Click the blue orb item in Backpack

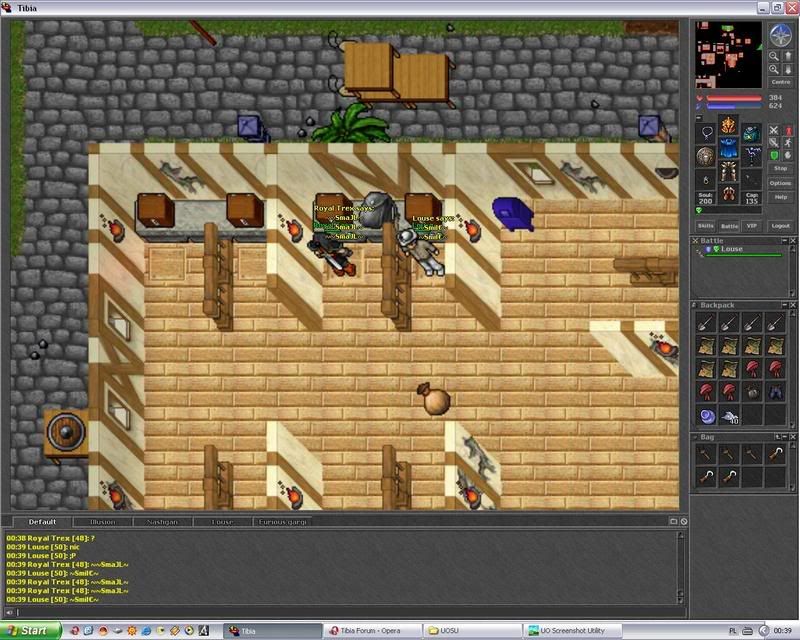point(706,416)
